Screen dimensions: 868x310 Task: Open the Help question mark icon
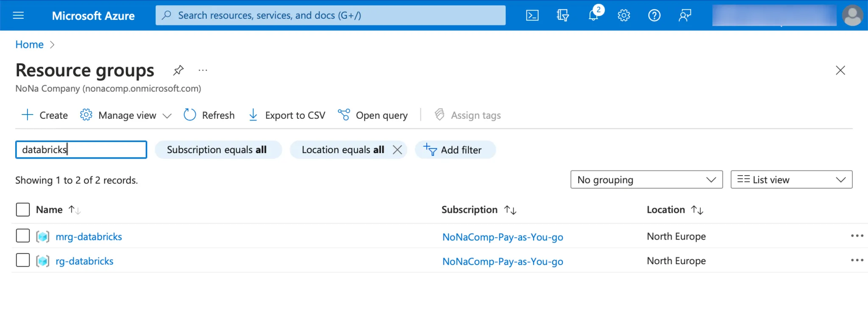pyautogui.click(x=654, y=16)
